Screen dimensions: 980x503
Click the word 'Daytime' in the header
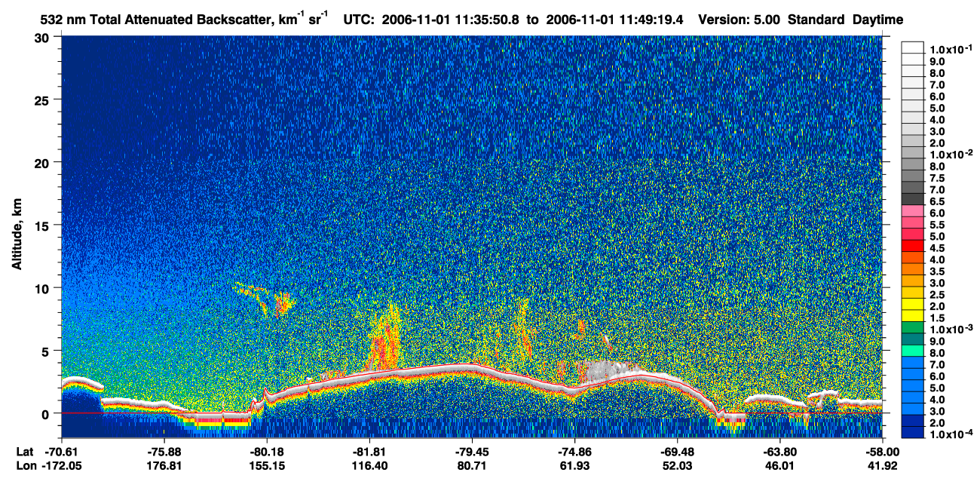point(877,20)
